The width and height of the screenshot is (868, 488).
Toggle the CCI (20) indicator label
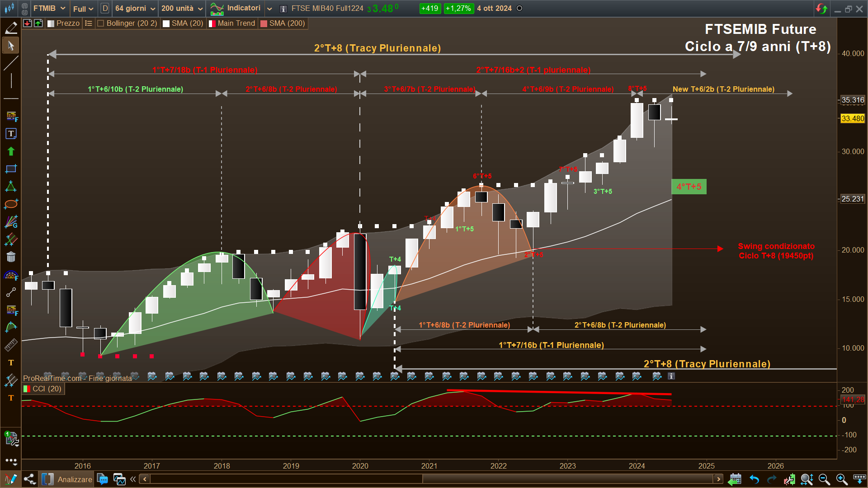coord(43,389)
